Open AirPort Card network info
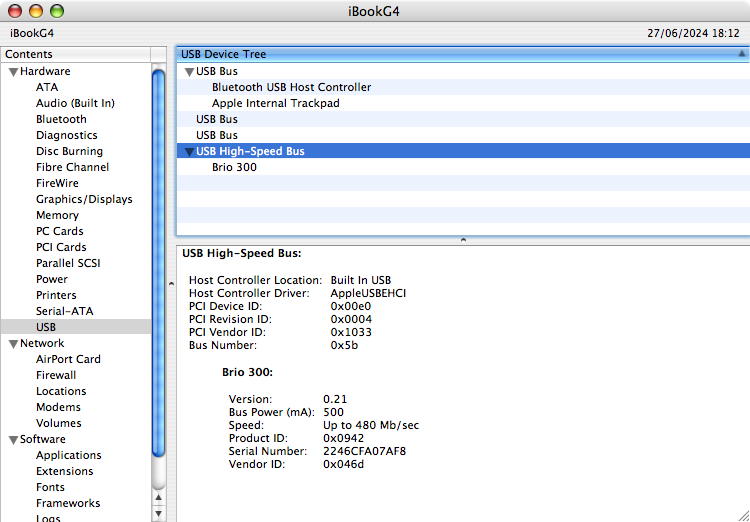 pyautogui.click(x=68, y=359)
